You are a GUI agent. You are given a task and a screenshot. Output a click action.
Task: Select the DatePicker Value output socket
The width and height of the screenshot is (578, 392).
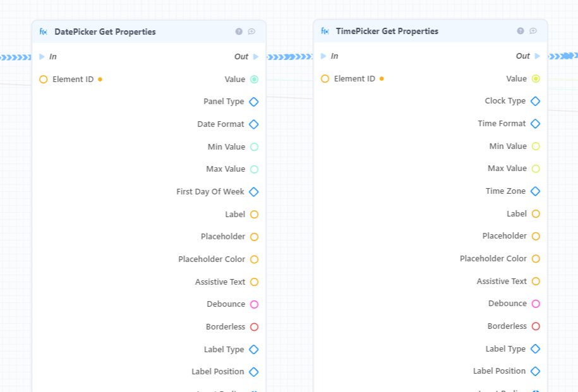(255, 79)
